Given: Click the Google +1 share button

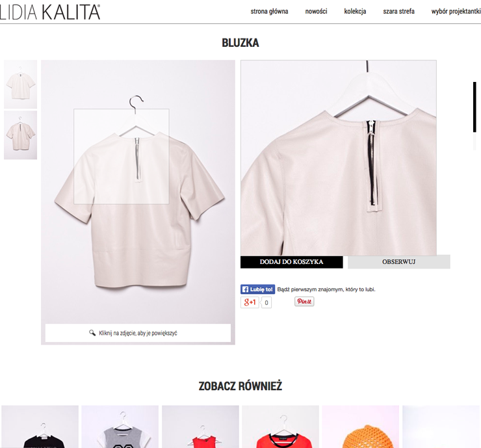Looking at the screenshot, I should click(x=250, y=302).
